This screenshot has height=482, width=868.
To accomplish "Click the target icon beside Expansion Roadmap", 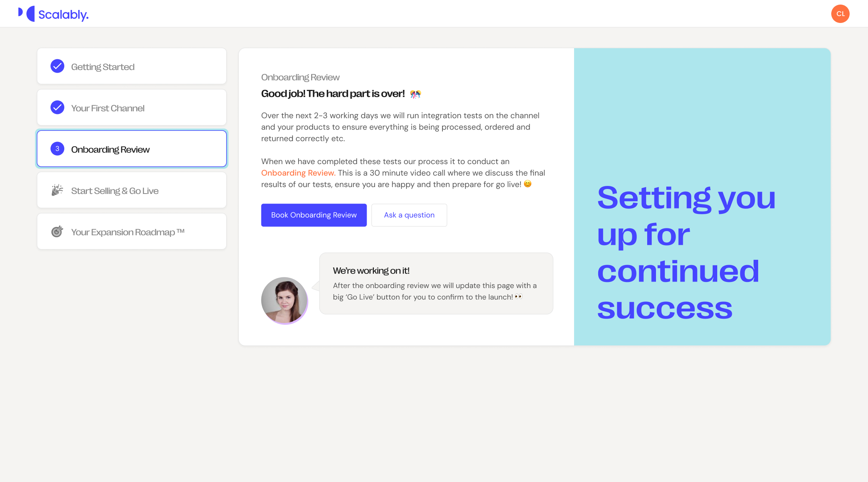I will pos(57,231).
